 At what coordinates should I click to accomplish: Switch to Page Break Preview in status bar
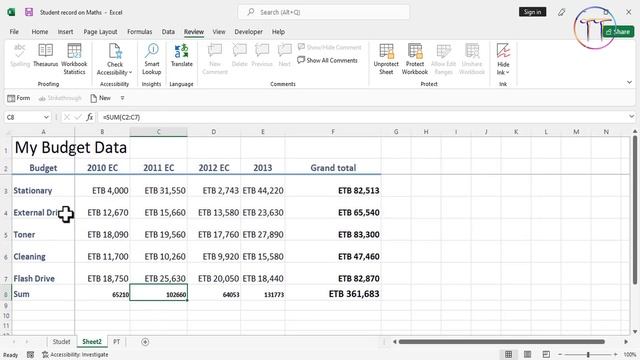546,354
